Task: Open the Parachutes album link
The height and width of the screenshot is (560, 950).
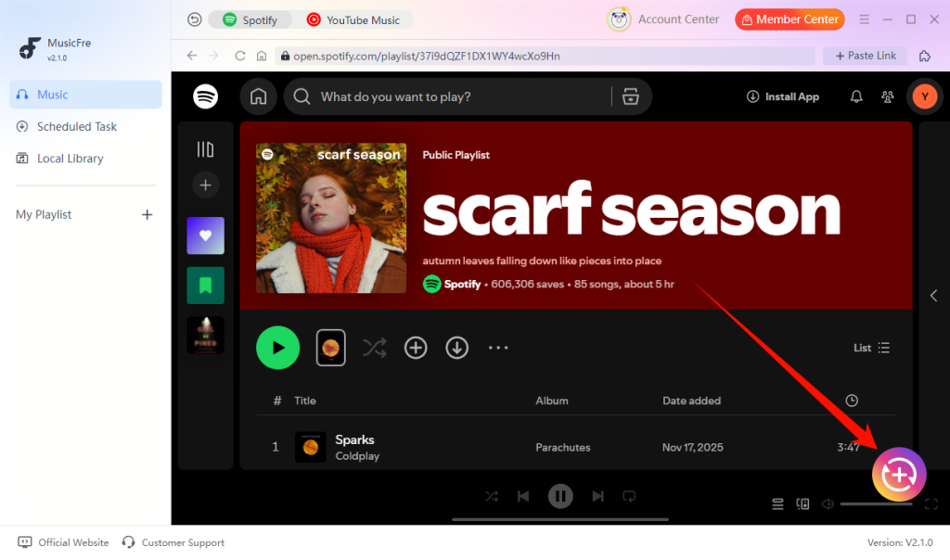Action: (x=563, y=448)
